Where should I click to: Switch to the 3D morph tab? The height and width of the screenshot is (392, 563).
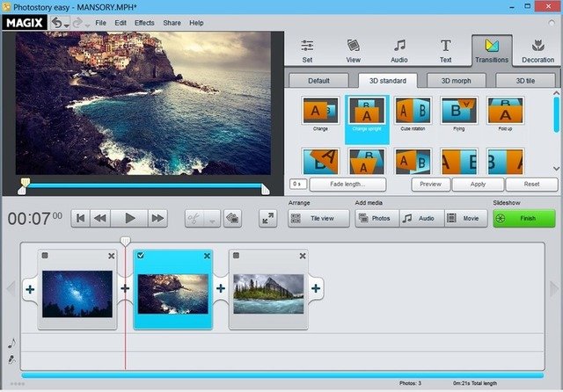(456, 80)
